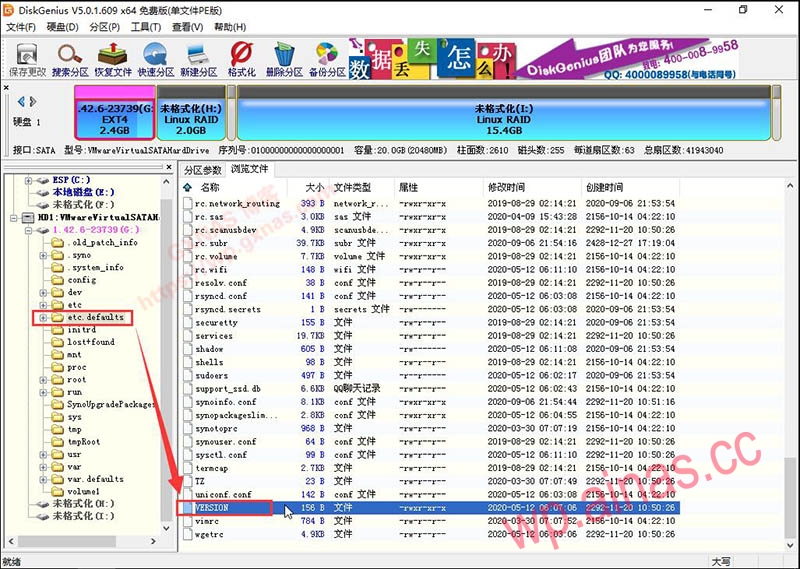This screenshot has height=569, width=800.
Task: Open the 分区(P) menu
Action: (x=104, y=27)
